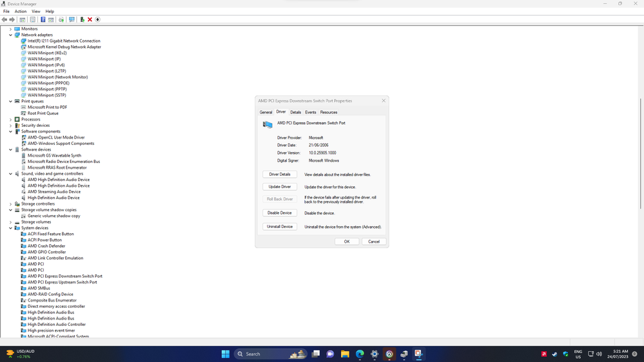Click the Show/Hide Console Tree toolbar icon
Viewport: 644px width, 362px height.
23,20
